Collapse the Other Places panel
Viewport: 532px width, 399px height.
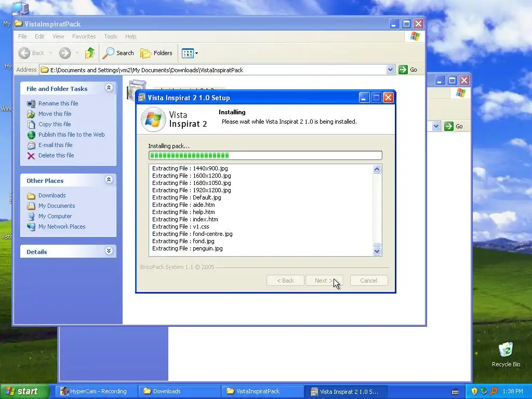[x=109, y=180]
